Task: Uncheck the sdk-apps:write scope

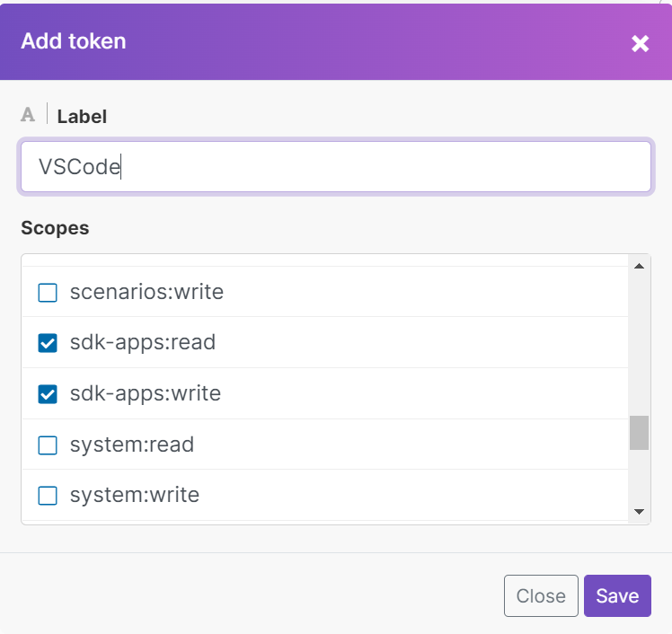Action: (x=48, y=394)
